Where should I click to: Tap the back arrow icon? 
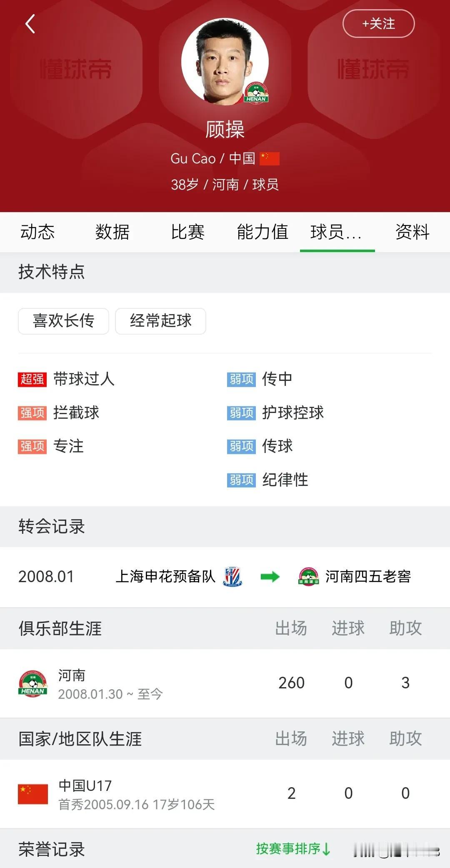(x=30, y=24)
